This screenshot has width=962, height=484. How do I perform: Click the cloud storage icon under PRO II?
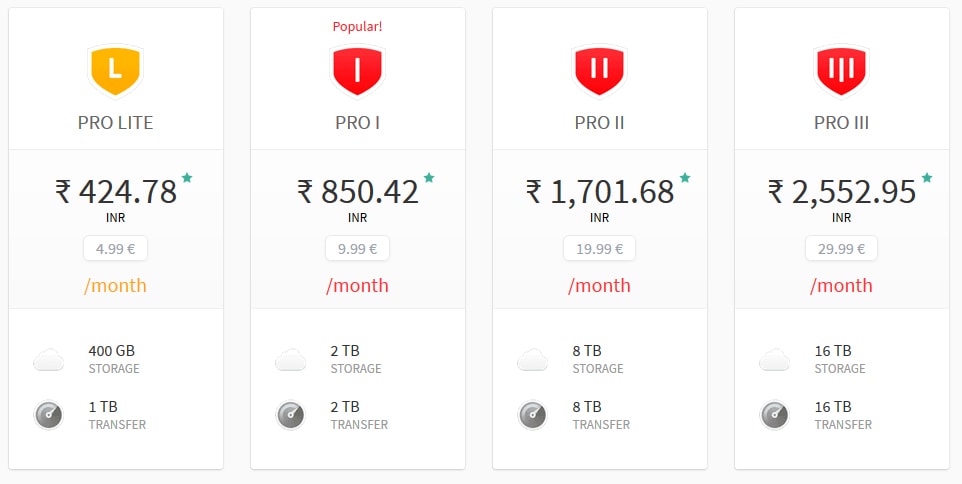click(533, 359)
